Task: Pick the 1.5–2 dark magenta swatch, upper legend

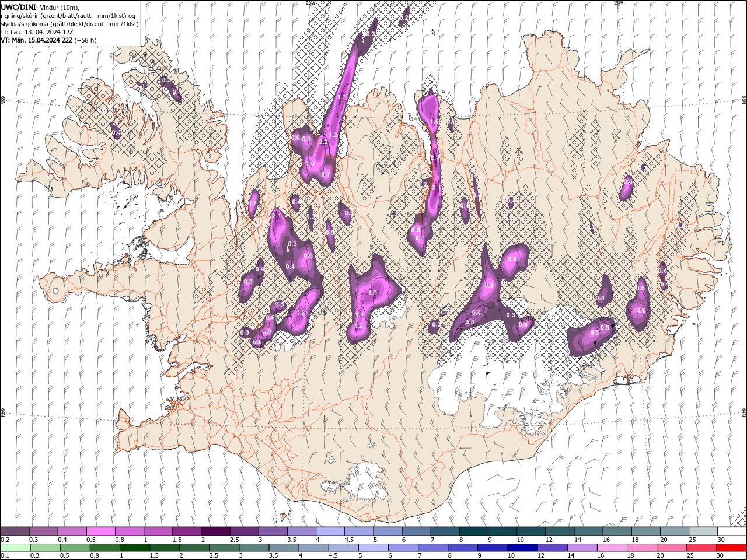Action: tap(186, 531)
